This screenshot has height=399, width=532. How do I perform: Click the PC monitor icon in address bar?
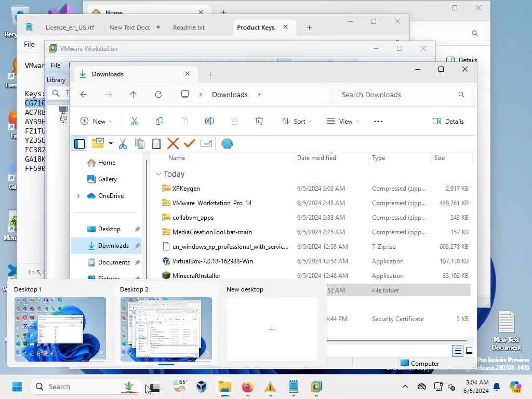click(185, 95)
